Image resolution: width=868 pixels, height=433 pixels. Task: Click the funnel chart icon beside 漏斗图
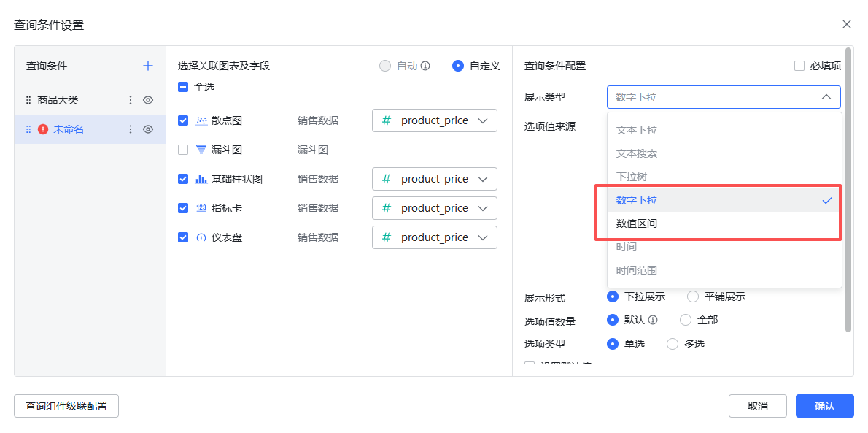(x=202, y=149)
